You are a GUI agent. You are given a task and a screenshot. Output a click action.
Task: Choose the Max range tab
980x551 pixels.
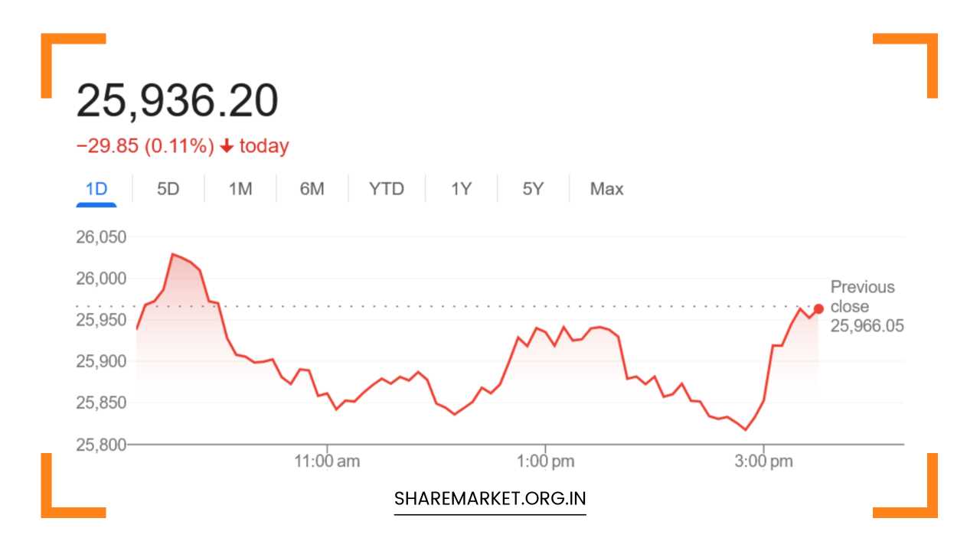tap(606, 189)
